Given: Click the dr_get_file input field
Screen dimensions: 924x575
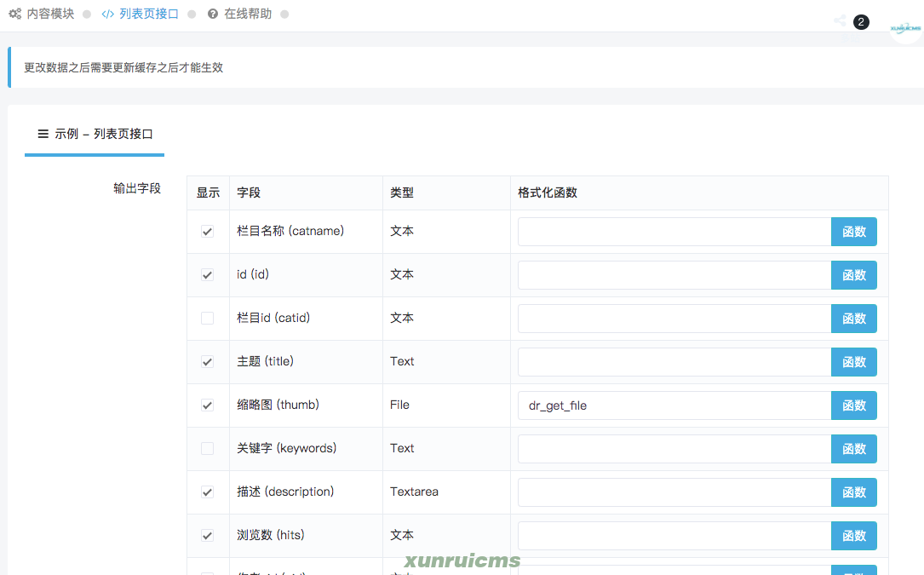Looking at the screenshot, I should tap(674, 405).
